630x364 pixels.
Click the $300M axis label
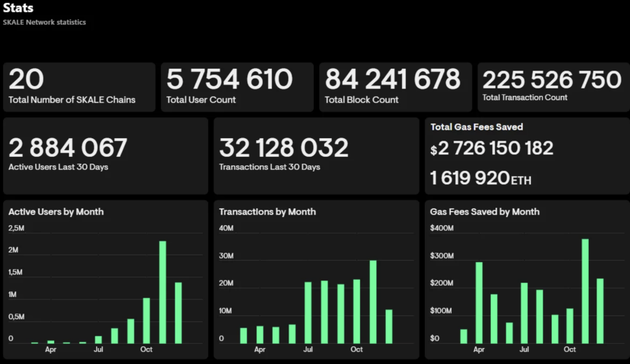click(442, 256)
